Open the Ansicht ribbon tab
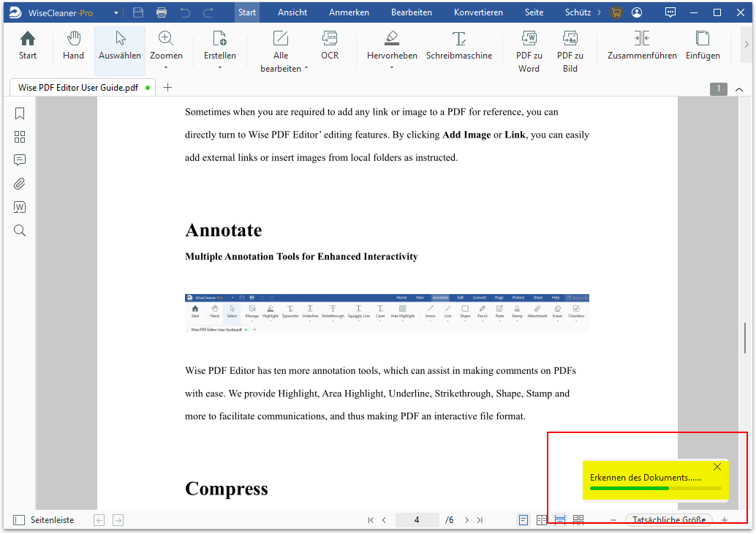The height and width of the screenshot is (534, 756). click(292, 12)
